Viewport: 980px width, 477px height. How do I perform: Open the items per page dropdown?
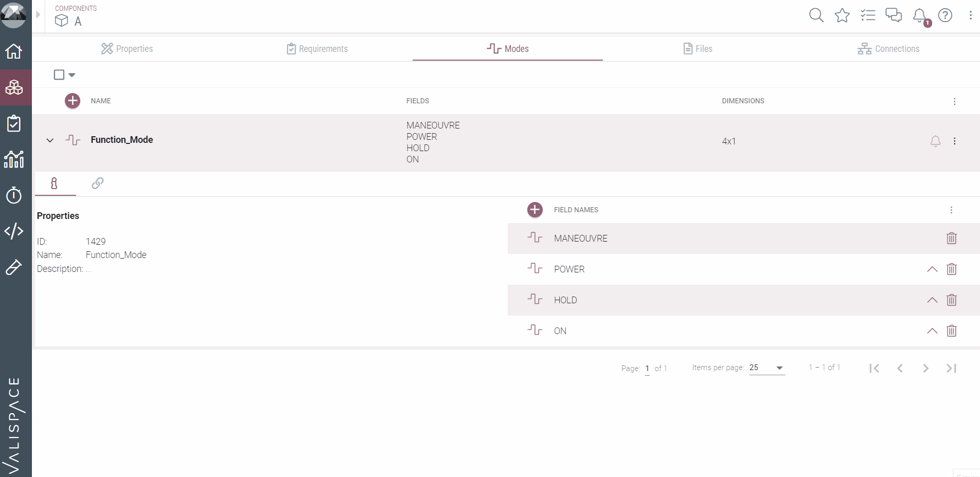tap(767, 368)
